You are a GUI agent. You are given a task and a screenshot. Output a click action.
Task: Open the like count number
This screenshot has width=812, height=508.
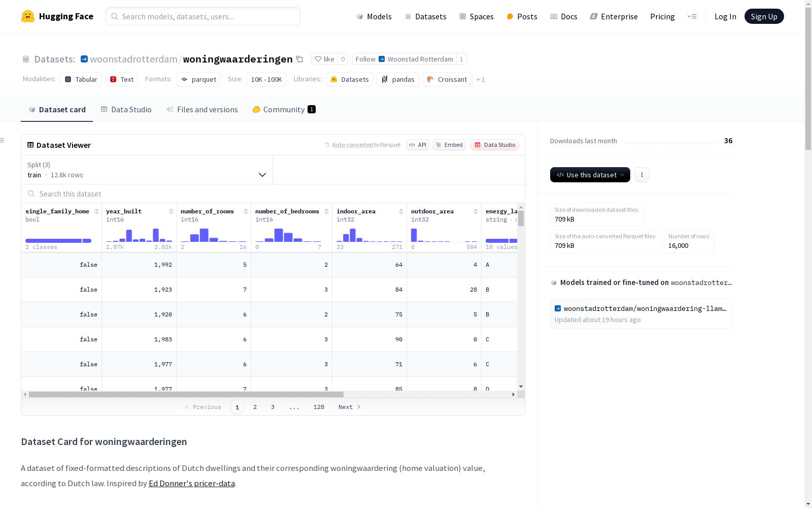pyautogui.click(x=343, y=59)
